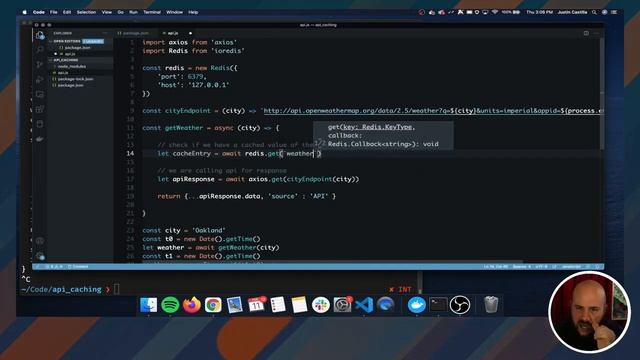The height and width of the screenshot is (360, 640).
Task: Open Slack from the Dock
Action: pyautogui.click(x=321, y=304)
